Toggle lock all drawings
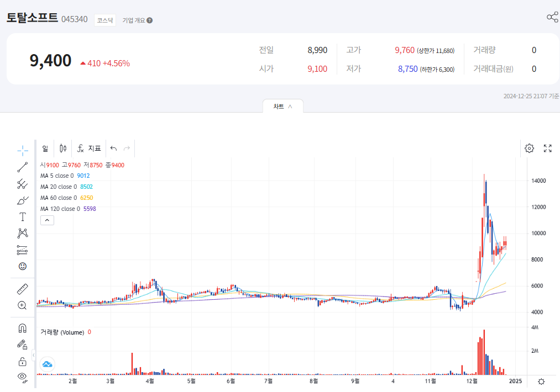Screen dimensions: 560x392 pos(23,362)
